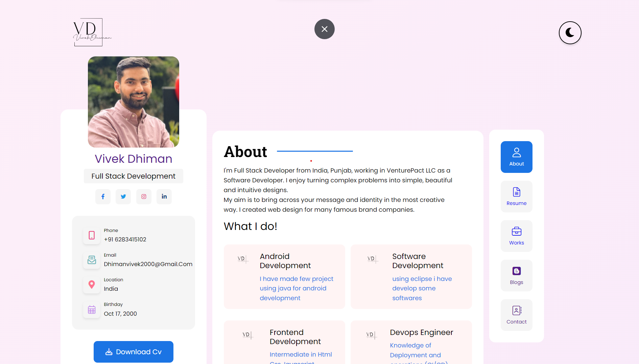Click the Android Development card title
This screenshot has height=364, width=639.
(285, 261)
